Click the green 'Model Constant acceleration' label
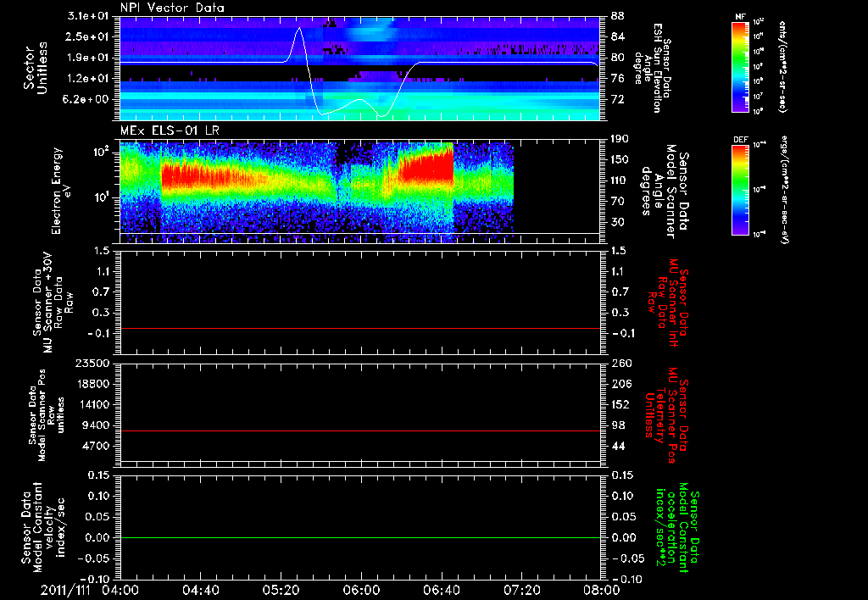The image size is (868, 600). 677,527
